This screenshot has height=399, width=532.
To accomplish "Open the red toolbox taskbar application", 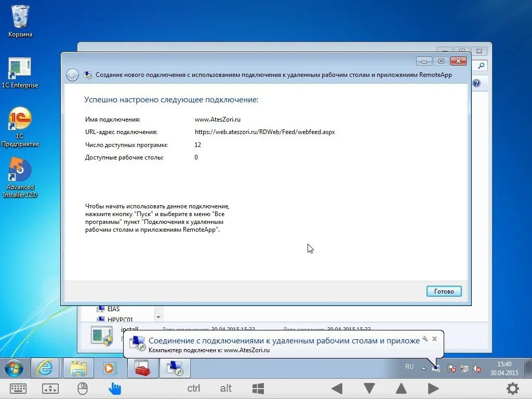I will point(142,368).
